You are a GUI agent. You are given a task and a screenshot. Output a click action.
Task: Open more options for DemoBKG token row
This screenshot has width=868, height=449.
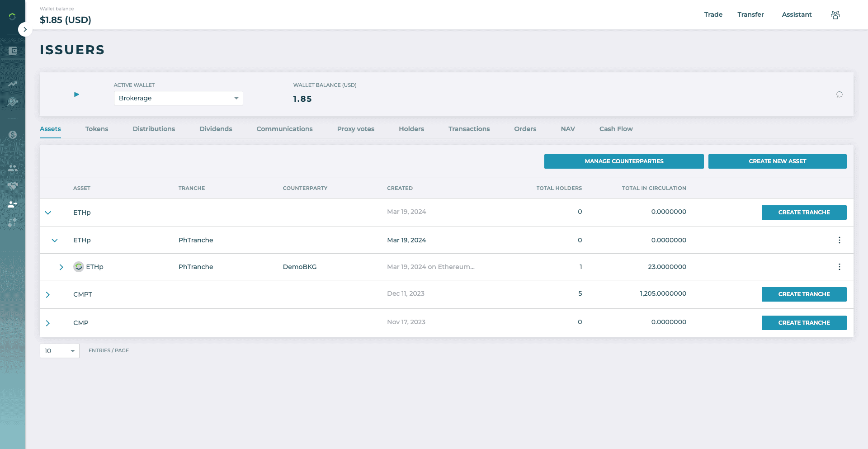click(840, 267)
